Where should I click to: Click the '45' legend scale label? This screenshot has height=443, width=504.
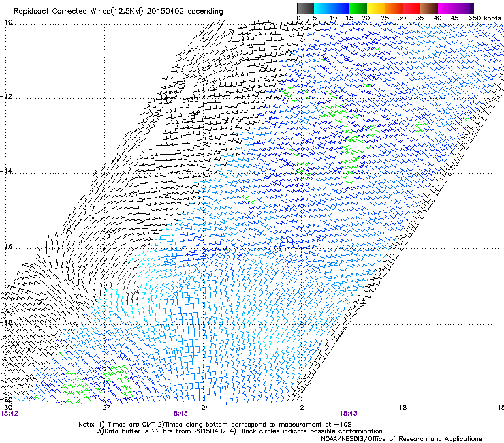(454, 18)
